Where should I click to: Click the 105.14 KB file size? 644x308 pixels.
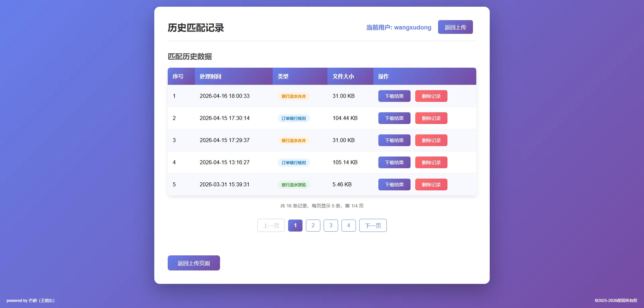pyautogui.click(x=345, y=163)
